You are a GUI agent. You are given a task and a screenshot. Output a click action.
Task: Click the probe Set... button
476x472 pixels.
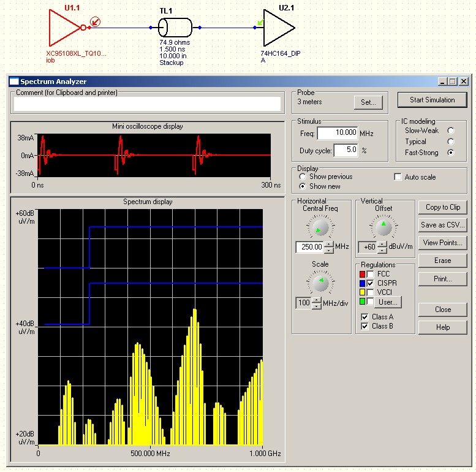(x=368, y=102)
